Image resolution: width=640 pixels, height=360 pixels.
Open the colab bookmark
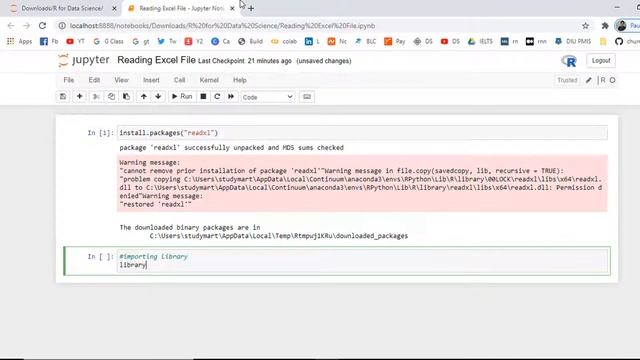tap(284, 41)
